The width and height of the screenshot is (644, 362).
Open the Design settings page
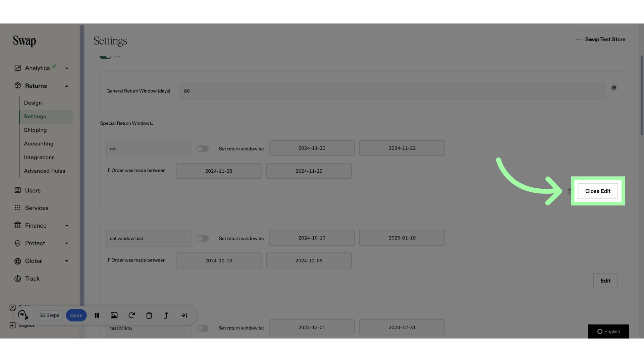pos(33,103)
